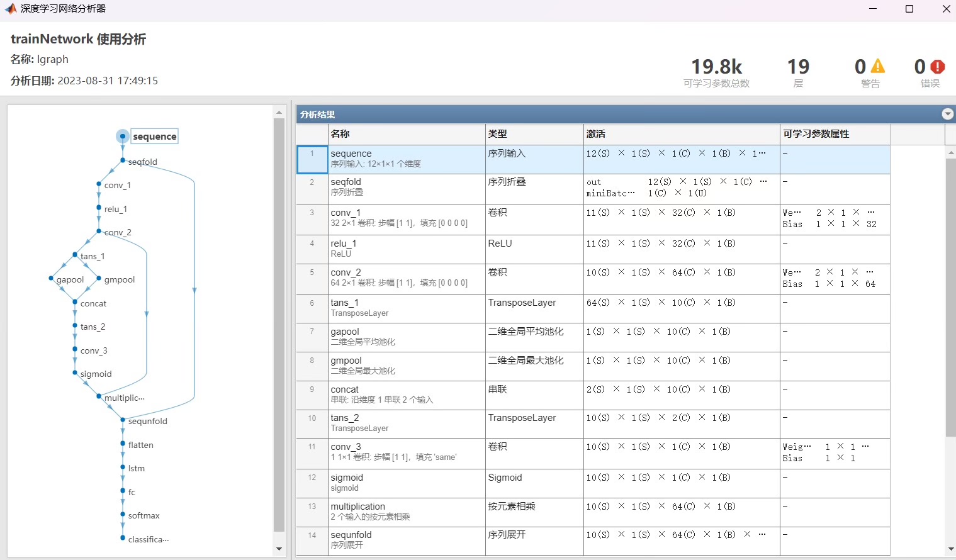
Task: Select the sequence input node in the diagram
Action: tap(123, 136)
